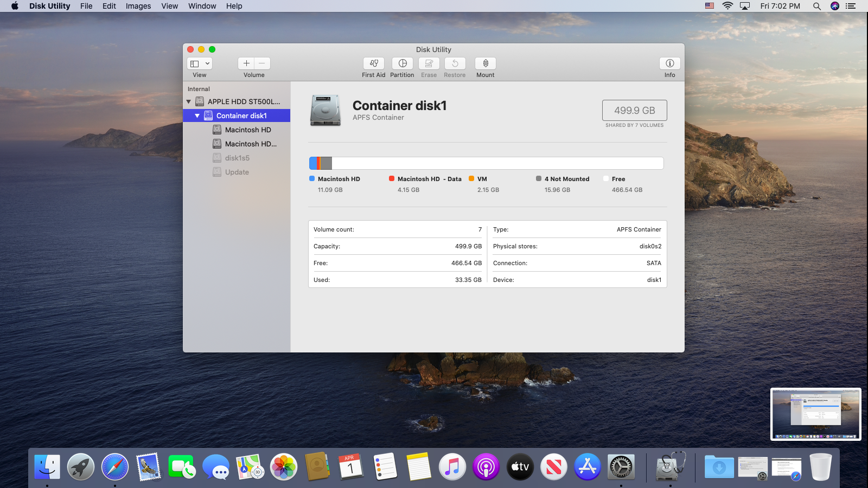
Task: Open the Downloads folder in Dock
Action: click(719, 466)
